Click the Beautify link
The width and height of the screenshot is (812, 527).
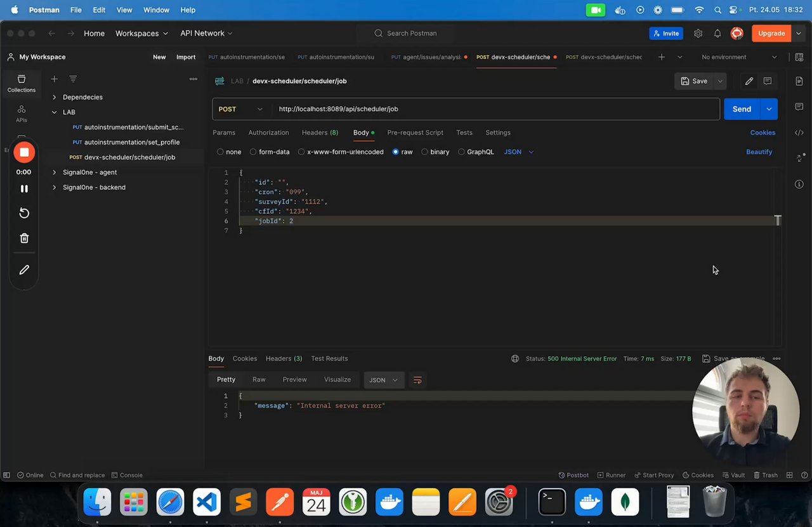tap(759, 152)
